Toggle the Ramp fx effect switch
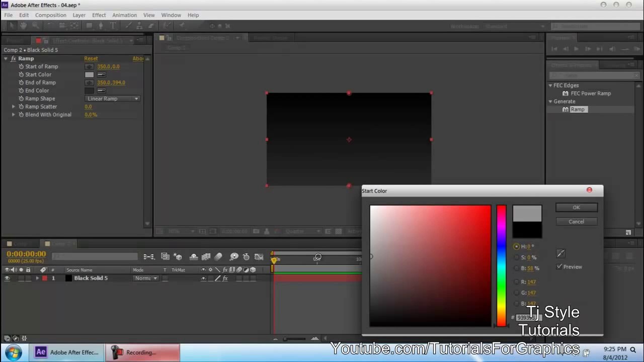This screenshot has height=362, width=644. point(14,58)
